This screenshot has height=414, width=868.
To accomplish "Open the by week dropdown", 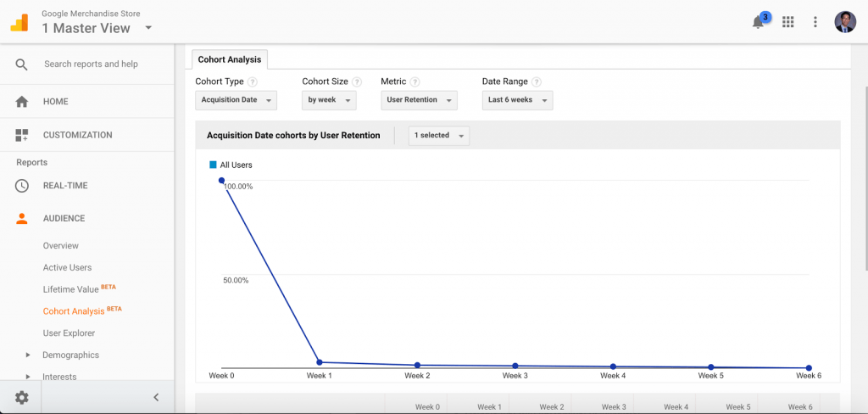I will [330, 100].
